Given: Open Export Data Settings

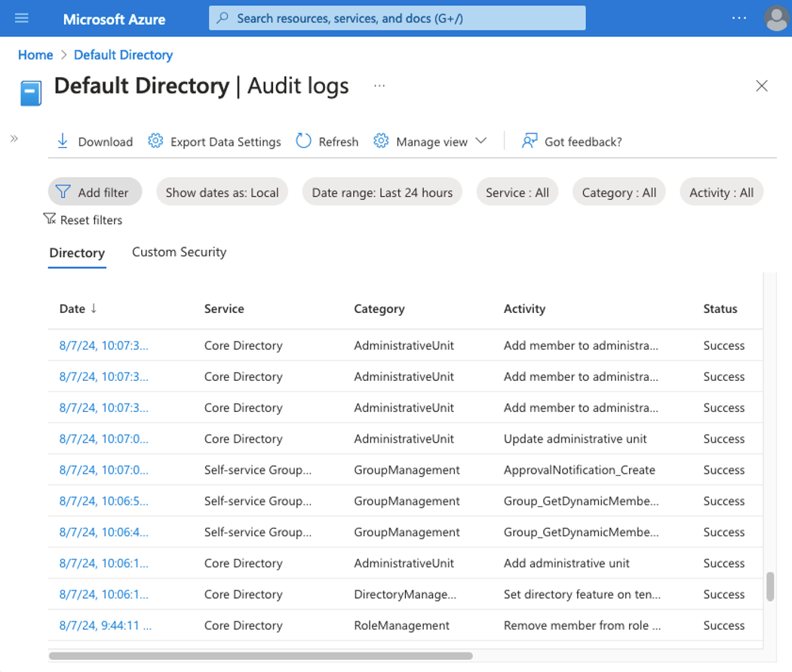Looking at the screenshot, I should [155, 141].
